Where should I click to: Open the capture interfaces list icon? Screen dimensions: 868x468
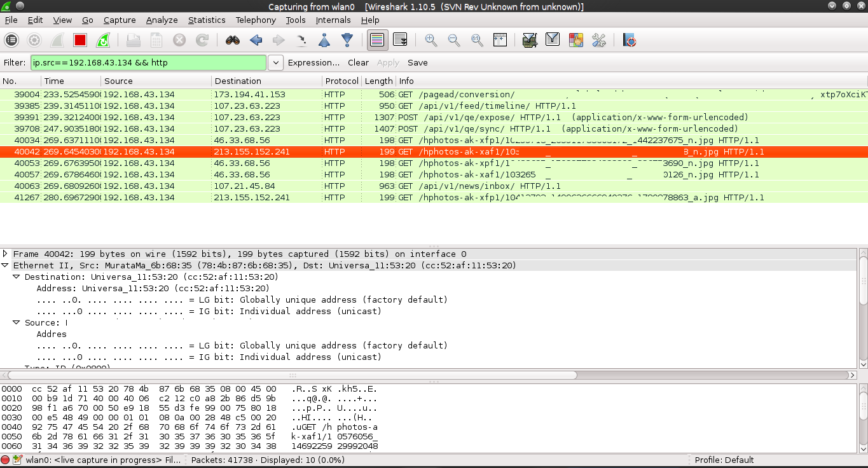11,41
